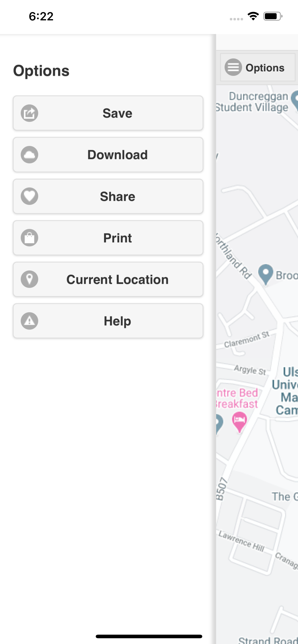Click the Centre Bed Breakfast map label
Viewport: 298px width, 644px height.
[237, 398]
